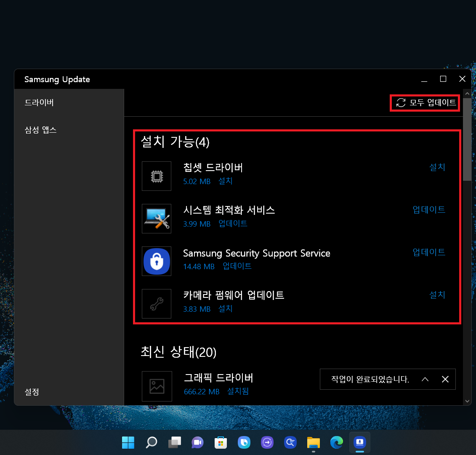Click the scrollbar down arrow

click(467, 401)
